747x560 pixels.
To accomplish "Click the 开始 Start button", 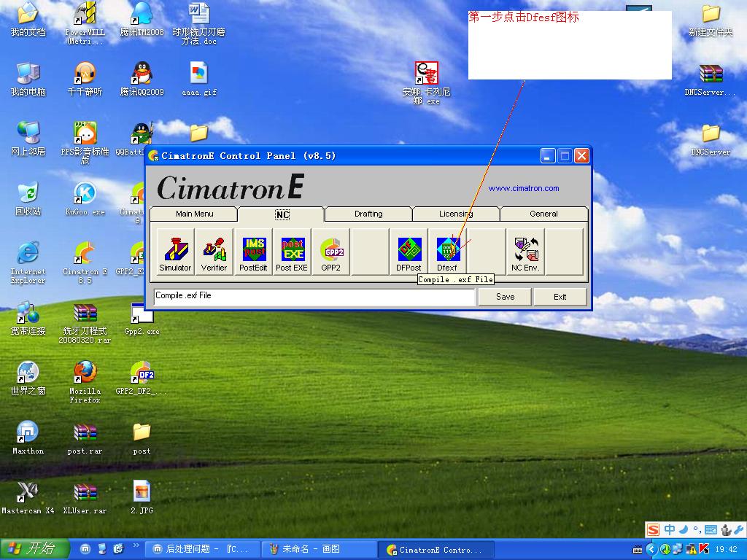I will coord(34,549).
